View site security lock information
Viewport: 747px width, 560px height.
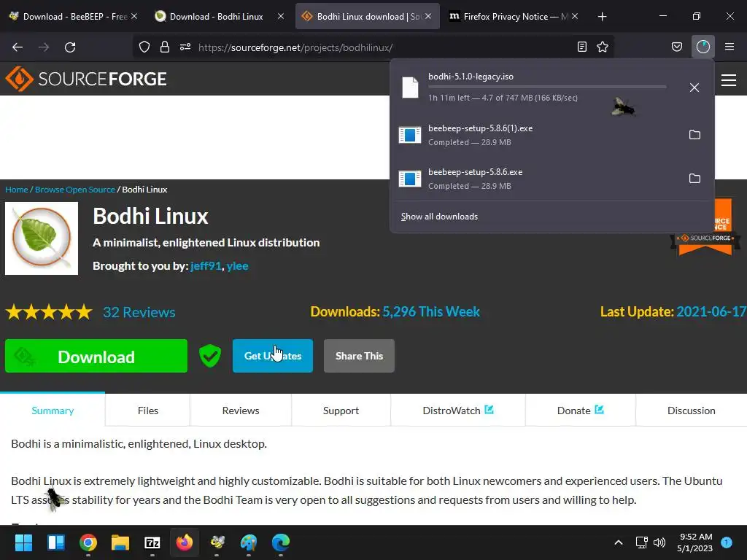[165, 47]
